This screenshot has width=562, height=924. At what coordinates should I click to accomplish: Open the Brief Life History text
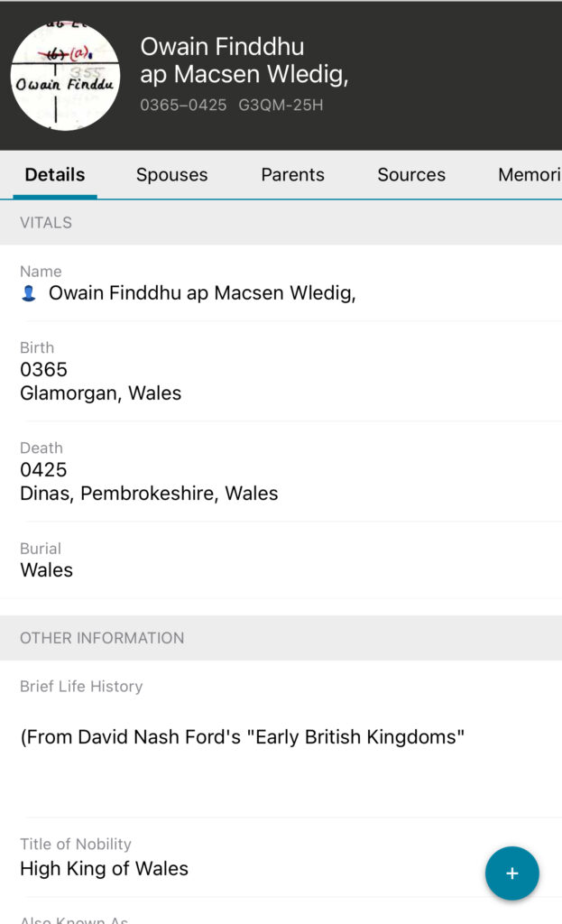tap(242, 737)
